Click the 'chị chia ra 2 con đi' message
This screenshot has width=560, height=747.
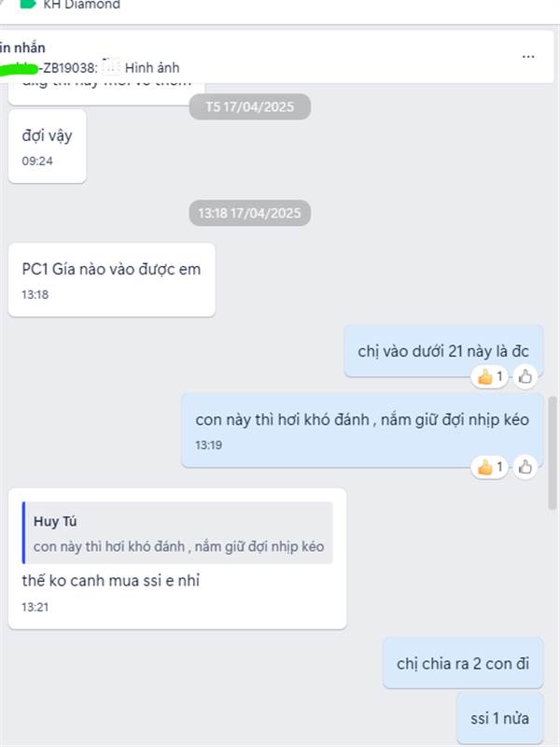coord(463,663)
